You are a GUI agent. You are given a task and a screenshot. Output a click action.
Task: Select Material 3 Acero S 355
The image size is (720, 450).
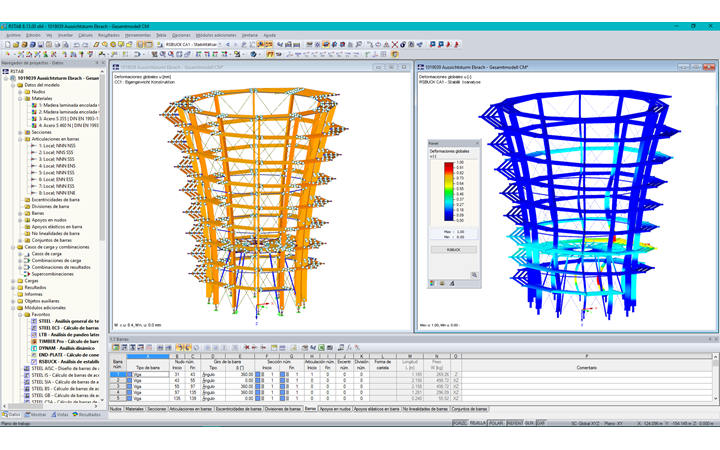[68, 118]
